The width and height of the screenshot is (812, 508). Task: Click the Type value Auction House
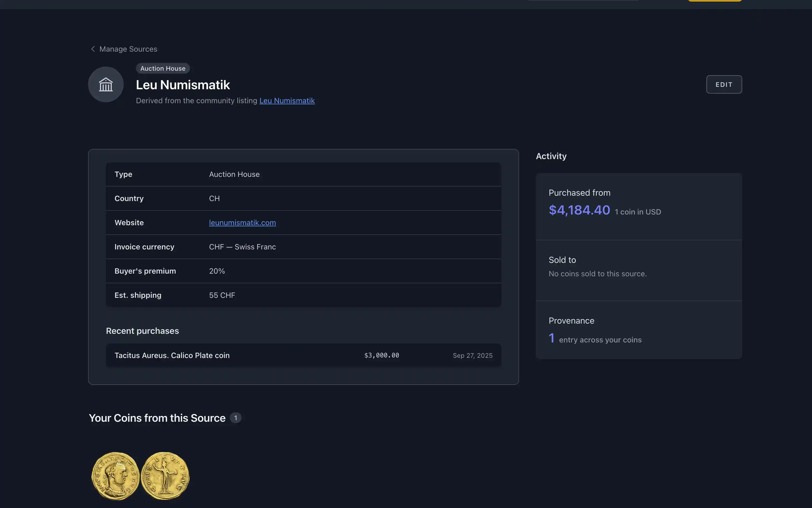click(x=234, y=174)
